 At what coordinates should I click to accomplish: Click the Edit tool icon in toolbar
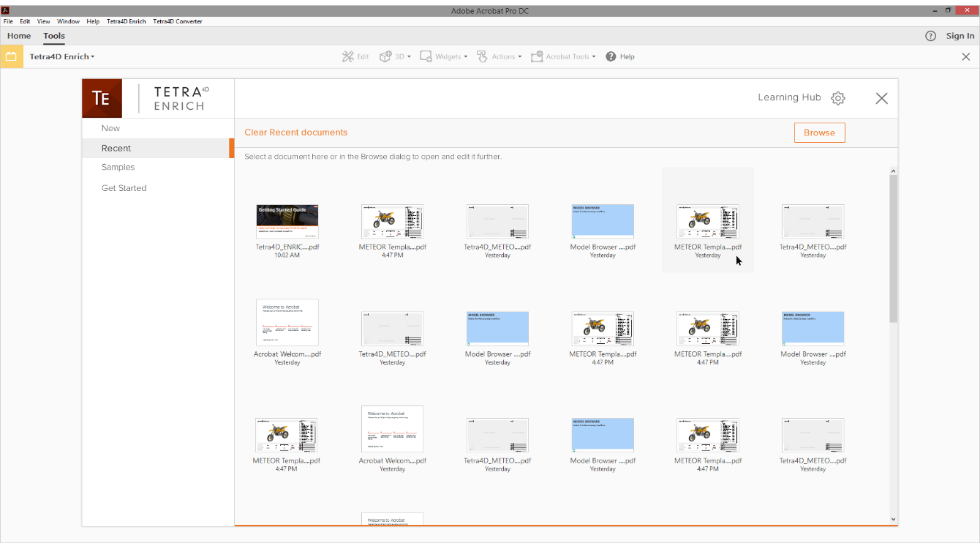[348, 56]
